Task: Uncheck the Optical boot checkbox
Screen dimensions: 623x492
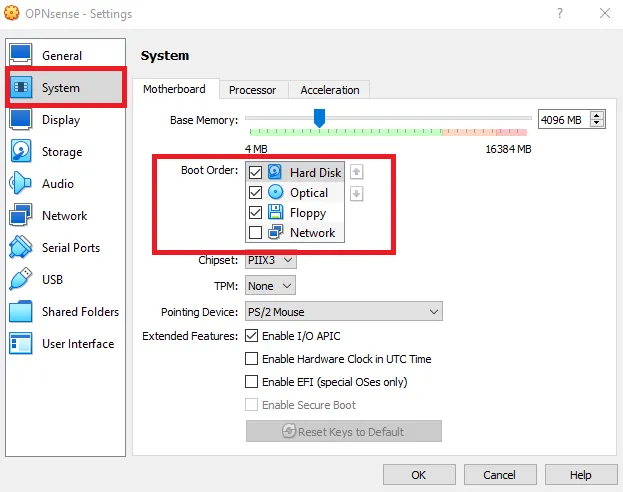Action: (x=255, y=192)
